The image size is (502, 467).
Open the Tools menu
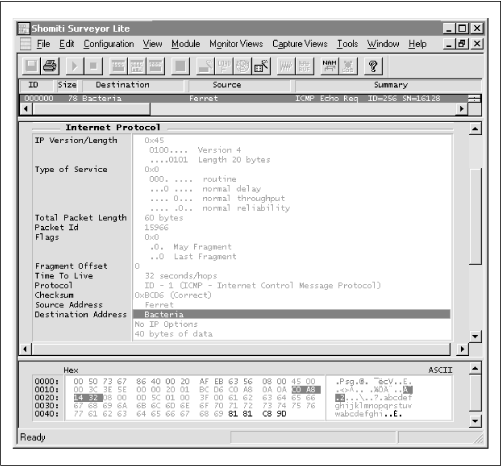coord(347,44)
